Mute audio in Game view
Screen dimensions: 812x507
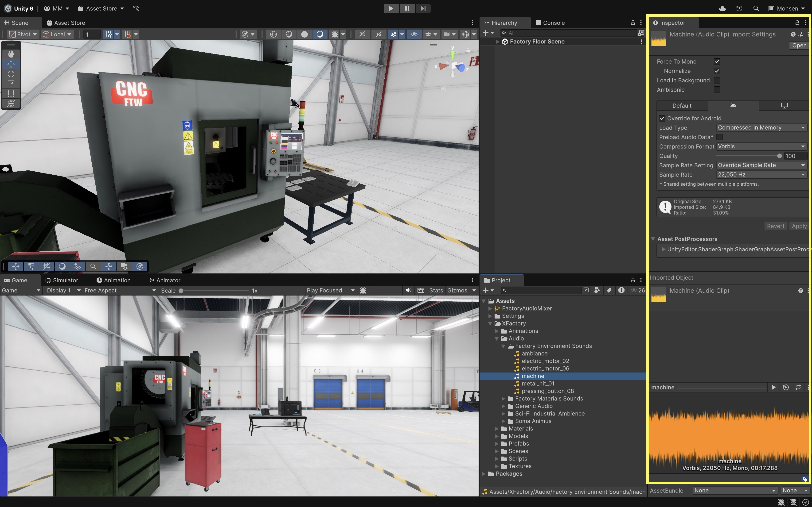[408, 290]
